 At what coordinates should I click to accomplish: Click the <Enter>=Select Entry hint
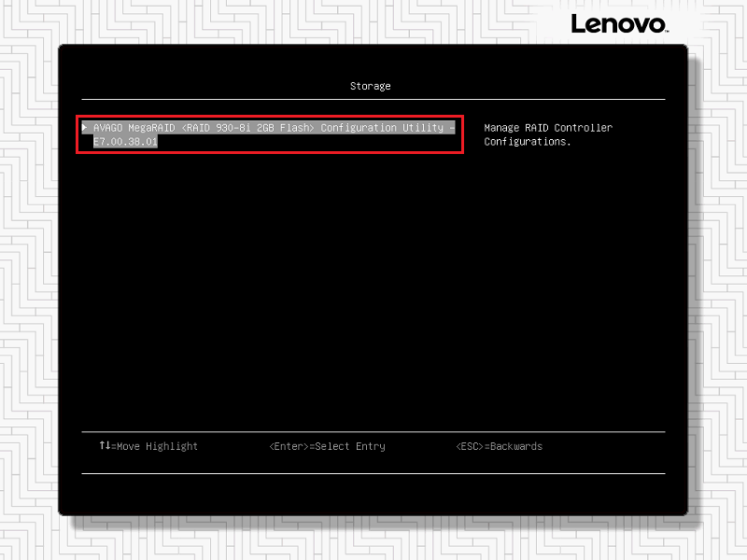point(328,446)
